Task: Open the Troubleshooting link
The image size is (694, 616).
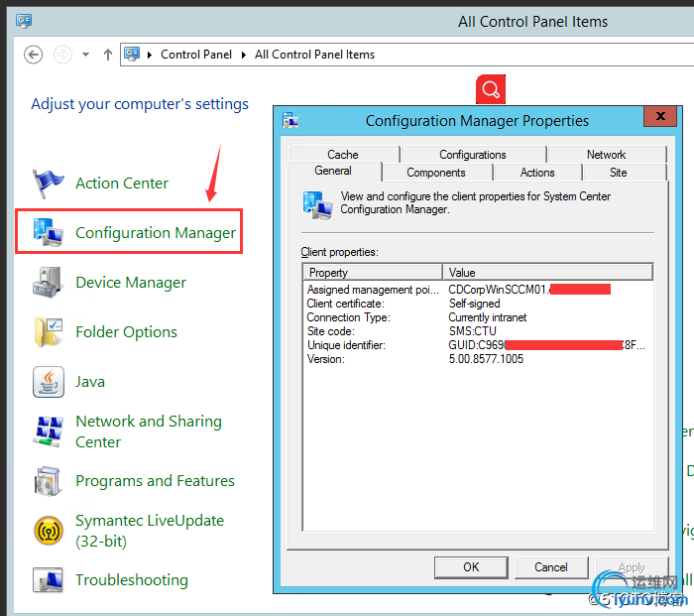Action: 132,580
